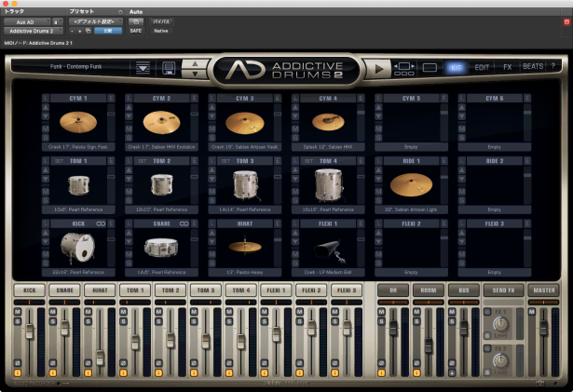Click the SEND FX button
Image resolution: width=573 pixels, height=392 pixels.
503,291
